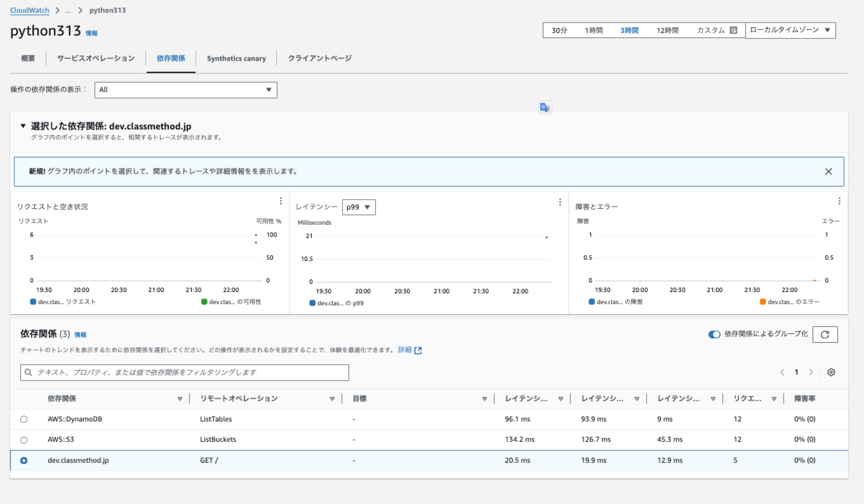The image size is (864, 504).
Task: Sort by the リクエ... column arrow
Action: point(774,399)
